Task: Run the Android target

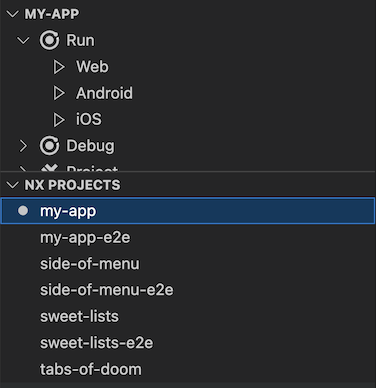Action: point(104,93)
